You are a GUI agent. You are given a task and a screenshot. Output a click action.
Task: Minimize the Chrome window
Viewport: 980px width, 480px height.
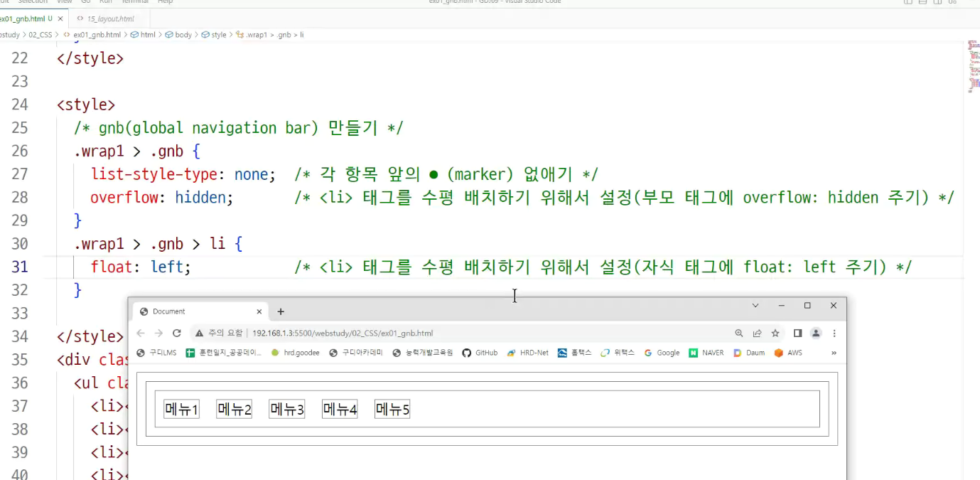[782, 305]
